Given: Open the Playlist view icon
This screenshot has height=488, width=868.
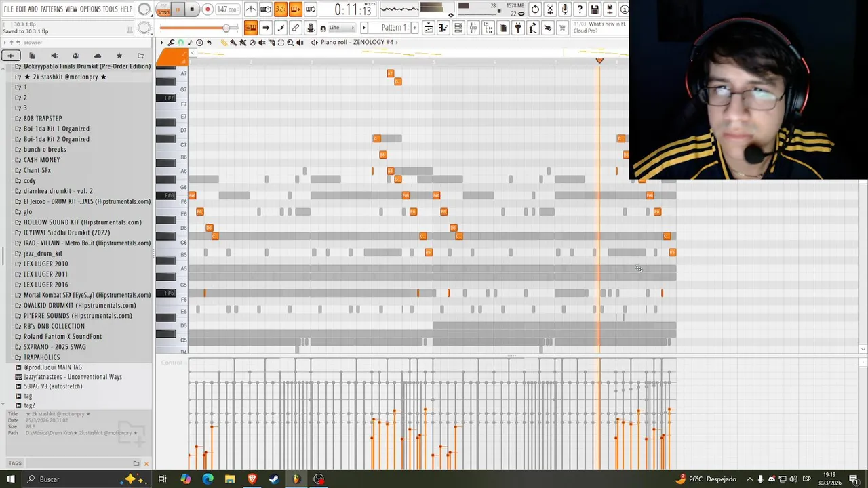Looking at the screenshot, I should (429, 28).
